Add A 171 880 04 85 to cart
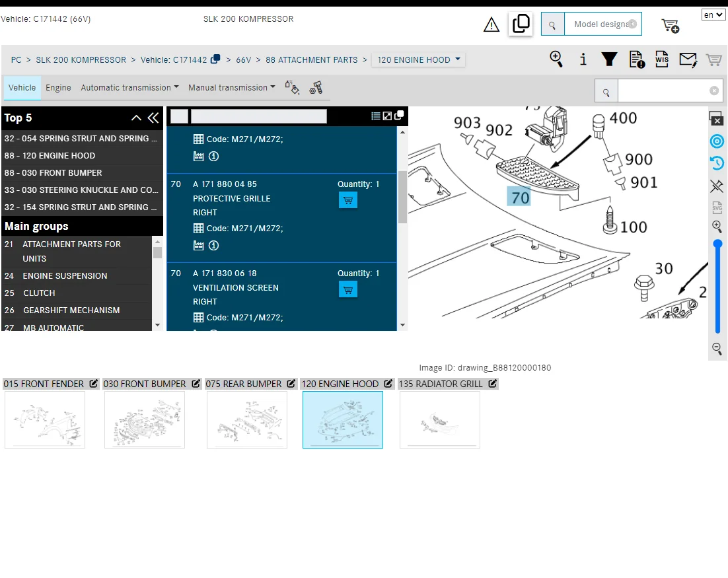Viewport: 728px width, 578px height. [347, 200]
